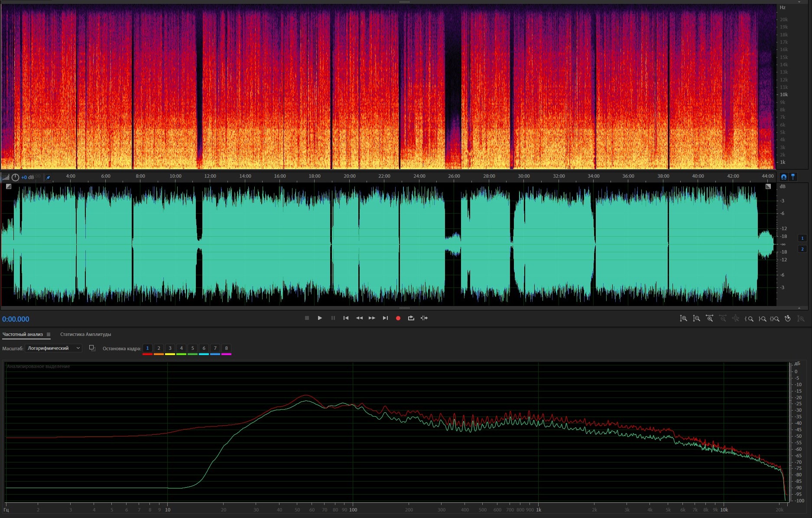Click the Fast Forward button
This screenshot has width=812, height=518.
[x=372, y=318]
